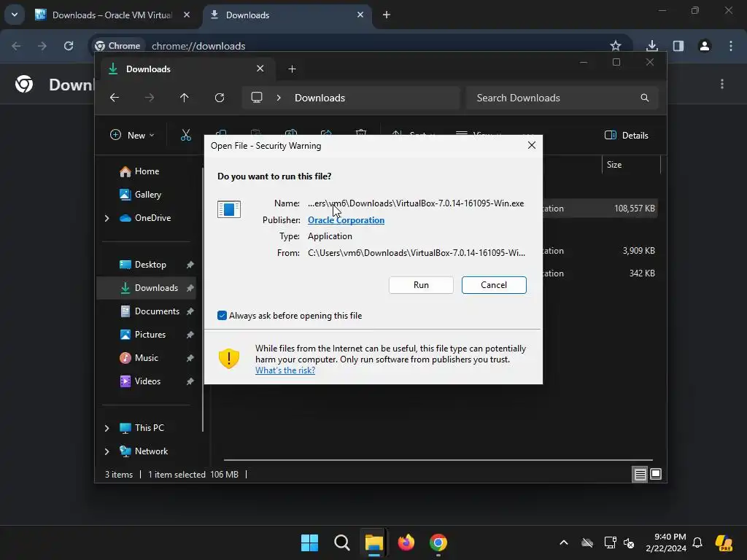Open Chrome side panel

pyautogui.click(x=678, y=46)
